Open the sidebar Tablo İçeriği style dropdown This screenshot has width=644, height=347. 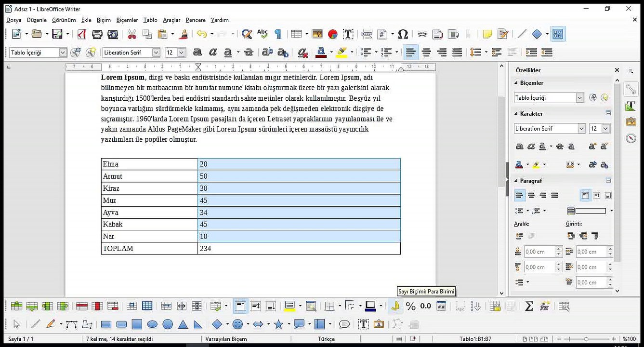(x=580, y=98)
